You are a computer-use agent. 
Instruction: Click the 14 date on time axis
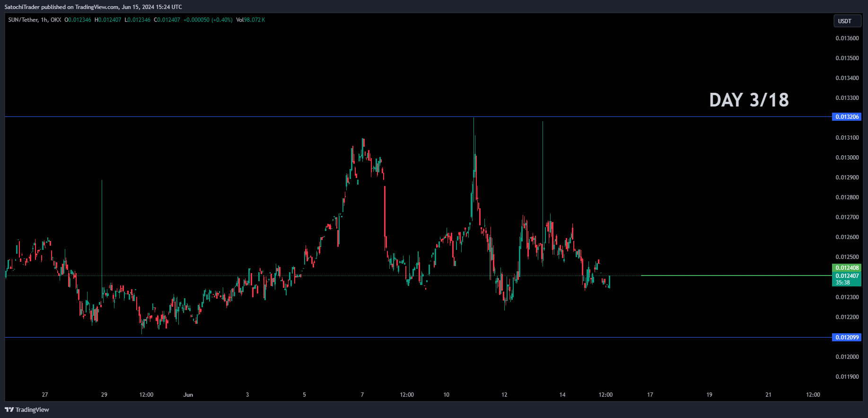click(562, 395)
